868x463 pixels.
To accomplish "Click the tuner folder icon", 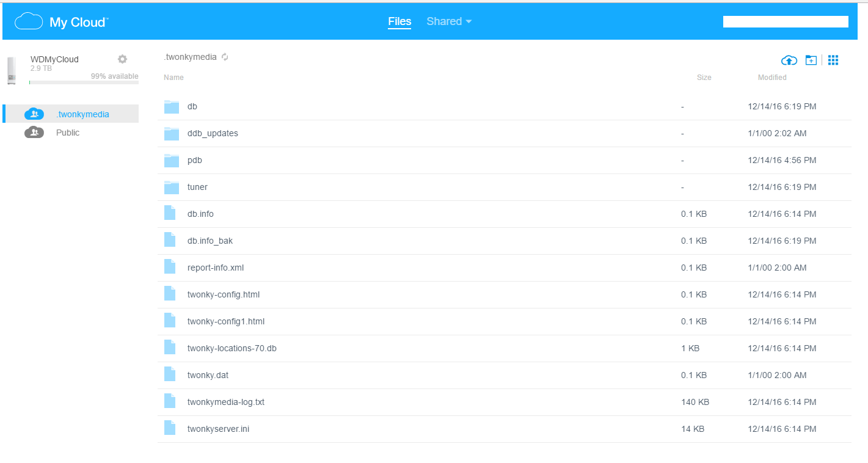I will tap(172, 187).
